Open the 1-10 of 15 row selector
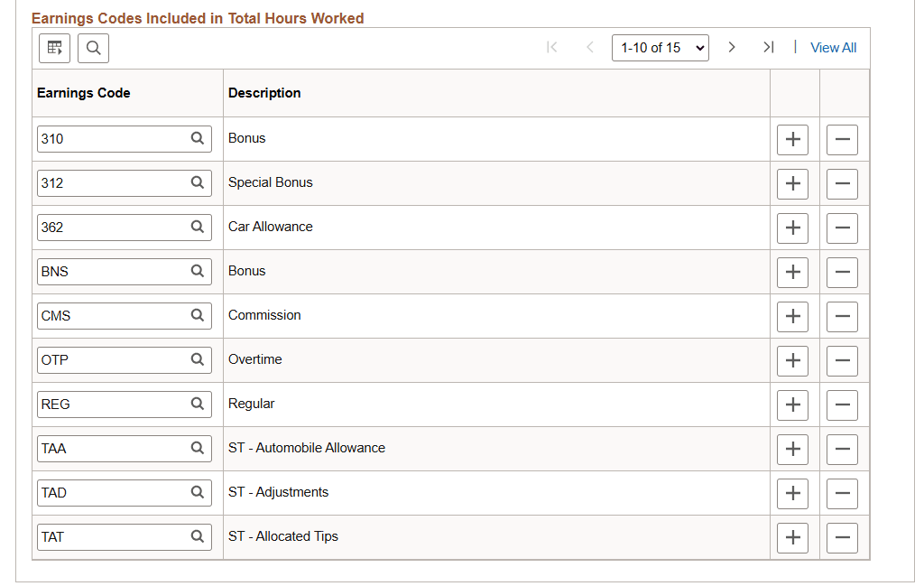This screenshot has width=924, height=586. 661,47
